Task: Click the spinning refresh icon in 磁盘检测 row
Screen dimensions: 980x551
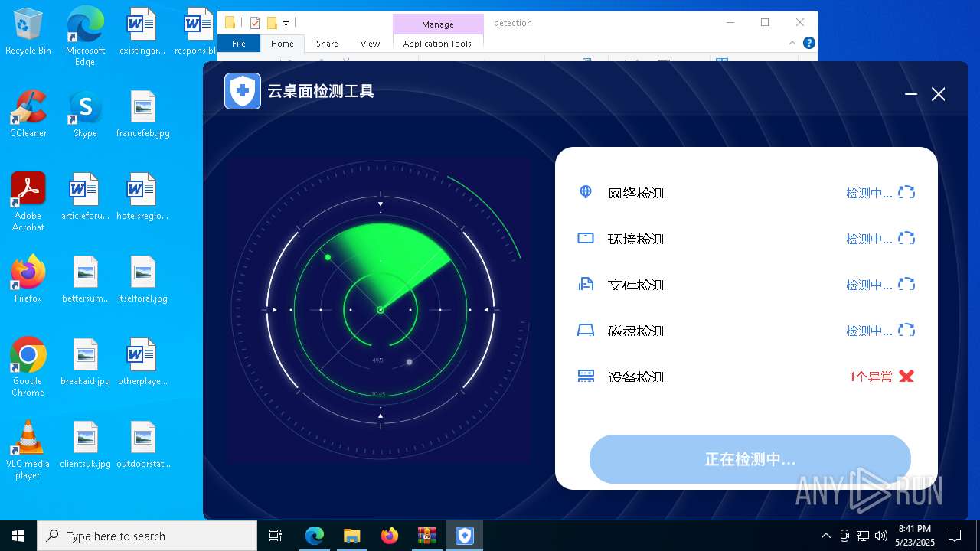Action: tap(906, 330)
